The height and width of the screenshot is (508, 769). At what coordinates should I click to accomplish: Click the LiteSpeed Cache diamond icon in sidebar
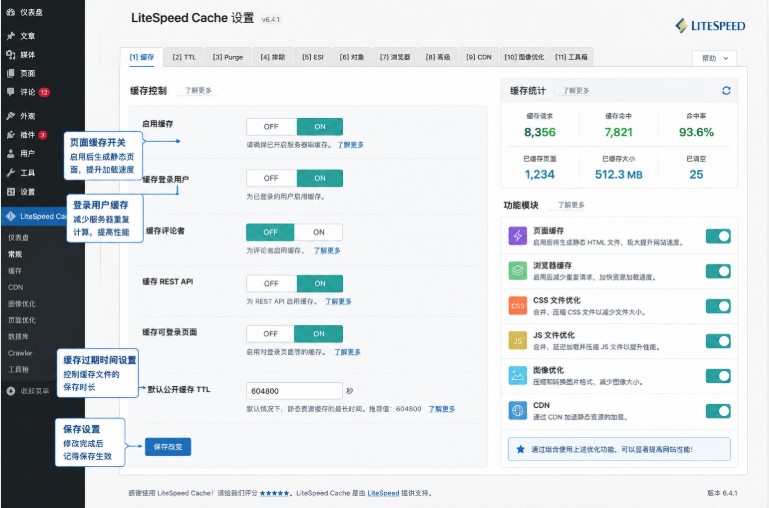point(11,216)
